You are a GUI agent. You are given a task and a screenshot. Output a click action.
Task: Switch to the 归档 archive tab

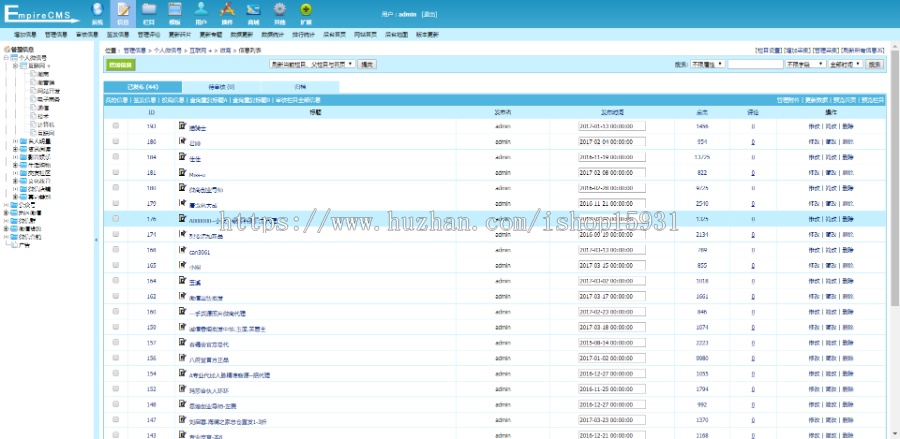302,87
